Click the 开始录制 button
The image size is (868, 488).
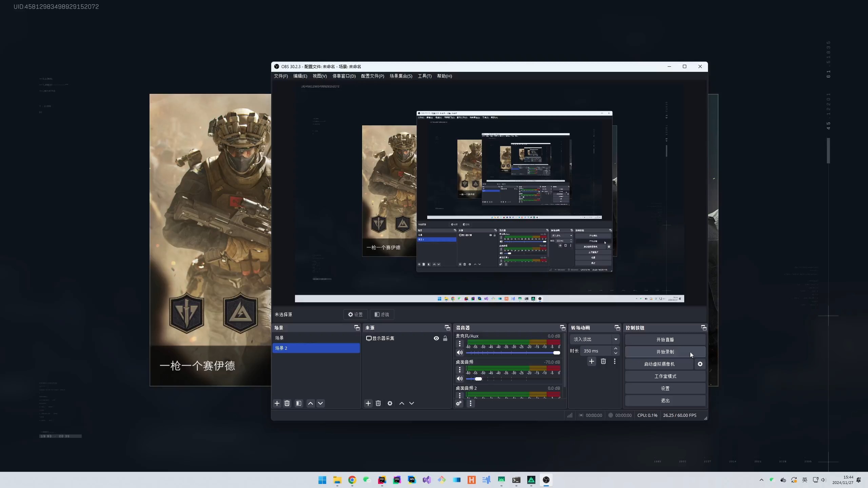click(665, 352)
